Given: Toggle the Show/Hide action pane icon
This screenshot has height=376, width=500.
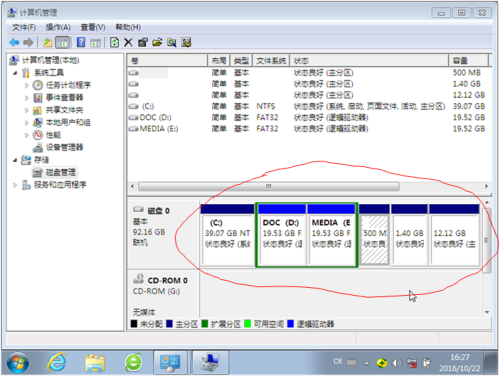Looking at the screenshot, I should pyautogui.click(x=96, y=42).
